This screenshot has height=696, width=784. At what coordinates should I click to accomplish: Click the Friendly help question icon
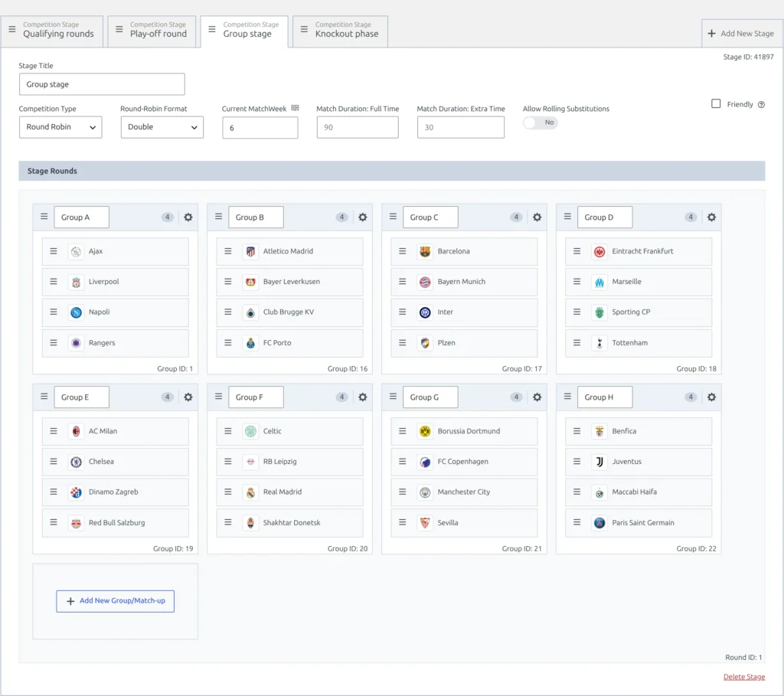tap(761, 104)
